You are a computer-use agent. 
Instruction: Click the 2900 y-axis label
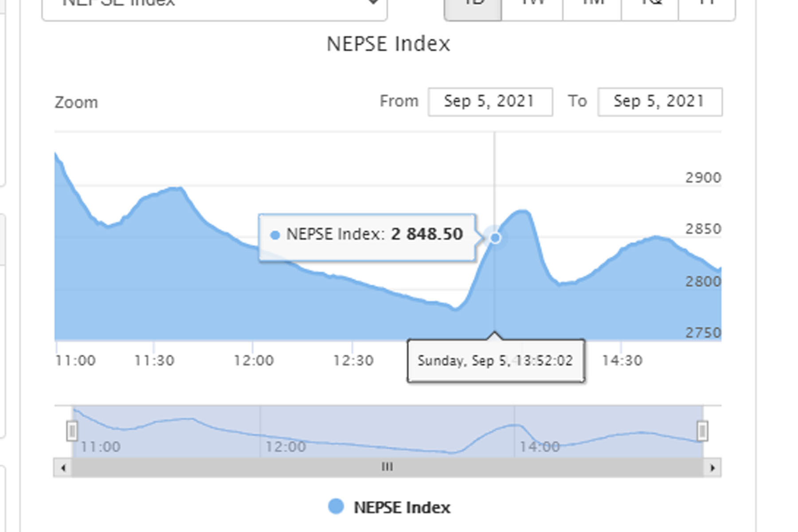pyautogui.click(x=703, y=178)
